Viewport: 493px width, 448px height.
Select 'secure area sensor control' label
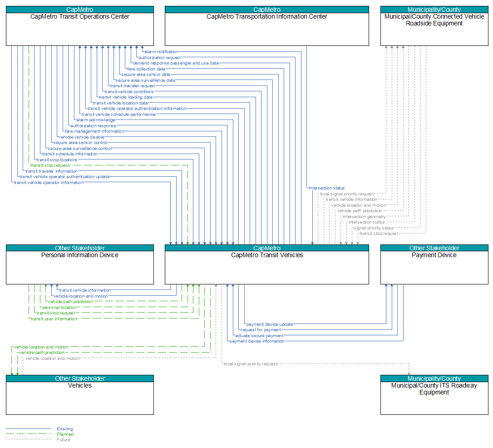[80, 143]
